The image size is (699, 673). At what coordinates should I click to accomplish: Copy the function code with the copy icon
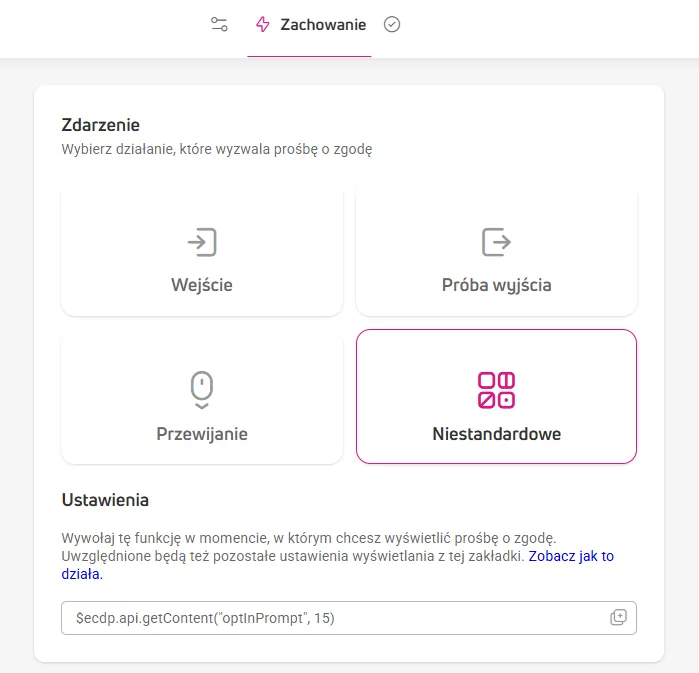pyautogui.click(x=618, y=617)
